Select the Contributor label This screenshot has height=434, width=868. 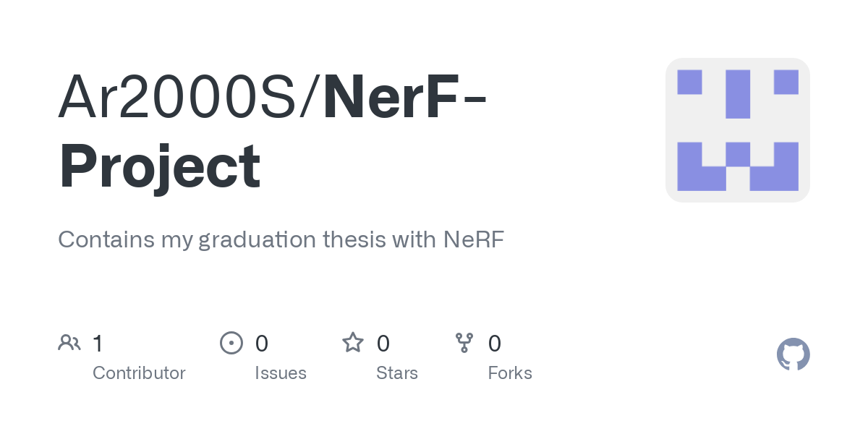pos(139,373)
